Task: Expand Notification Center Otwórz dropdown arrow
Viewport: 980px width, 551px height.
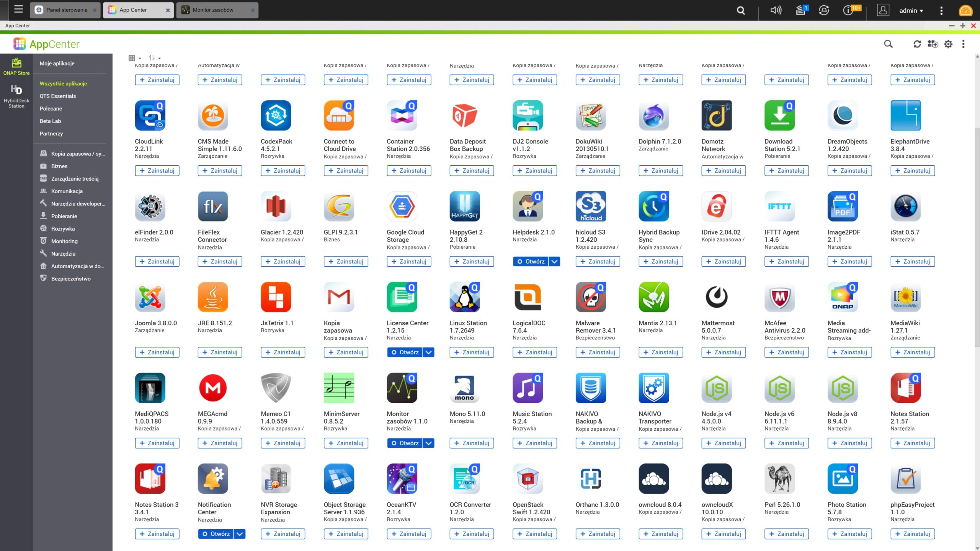Action: click(x=240, y=534)
